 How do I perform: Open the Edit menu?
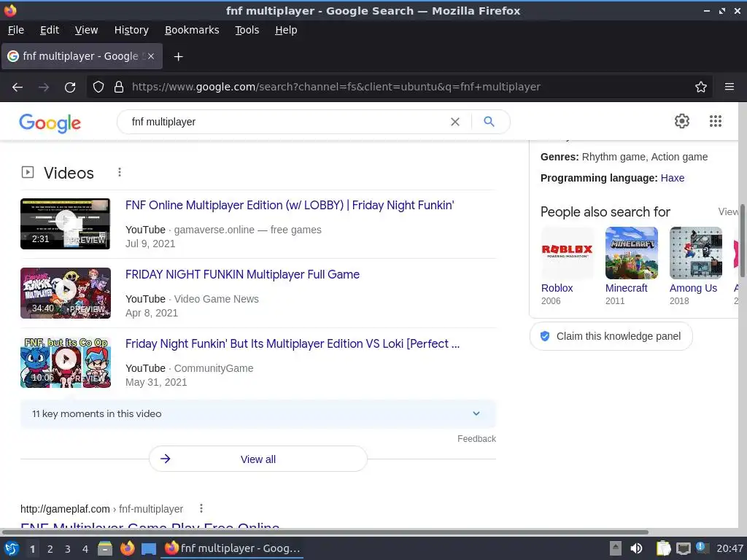coord(50,30)
